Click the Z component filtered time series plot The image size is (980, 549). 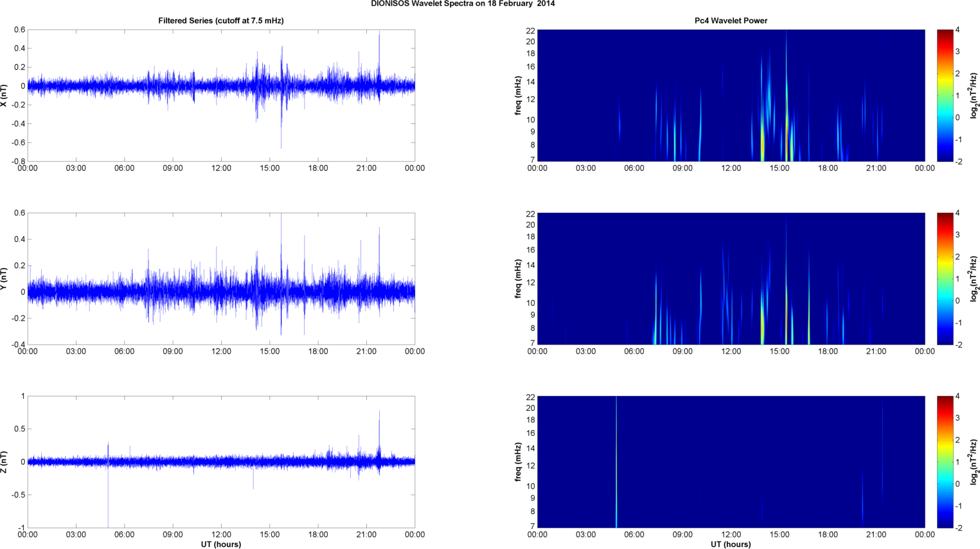pyautogui.click(x=221, y=462)
